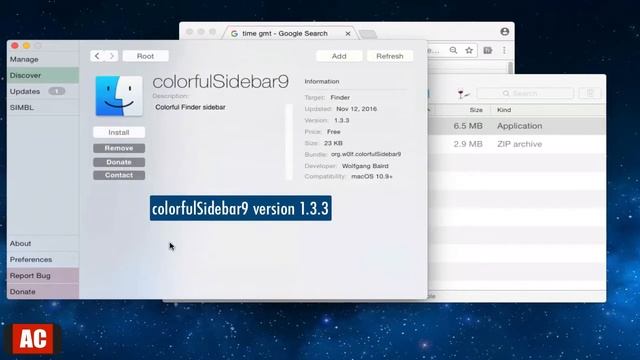Click developer name Wolfgang Baird
This screenshot has height=360, width=640.
tap(365, 166)
